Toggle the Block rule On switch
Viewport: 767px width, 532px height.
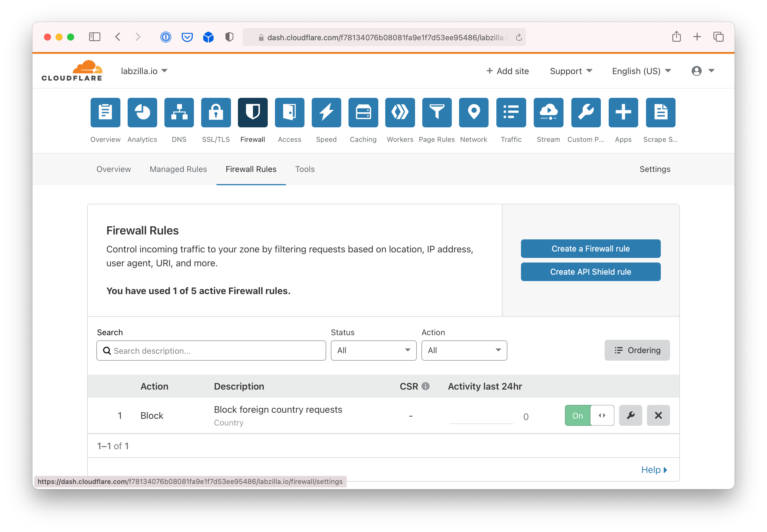point(589,415)
